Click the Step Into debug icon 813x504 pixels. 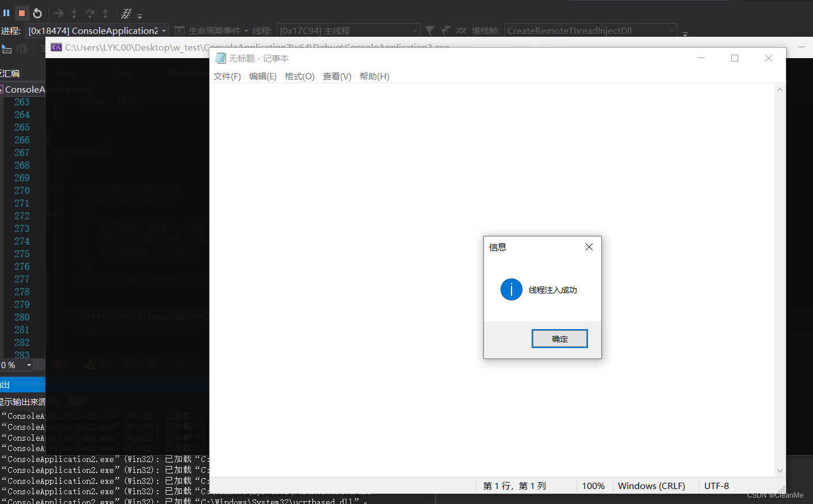point(74,13)
